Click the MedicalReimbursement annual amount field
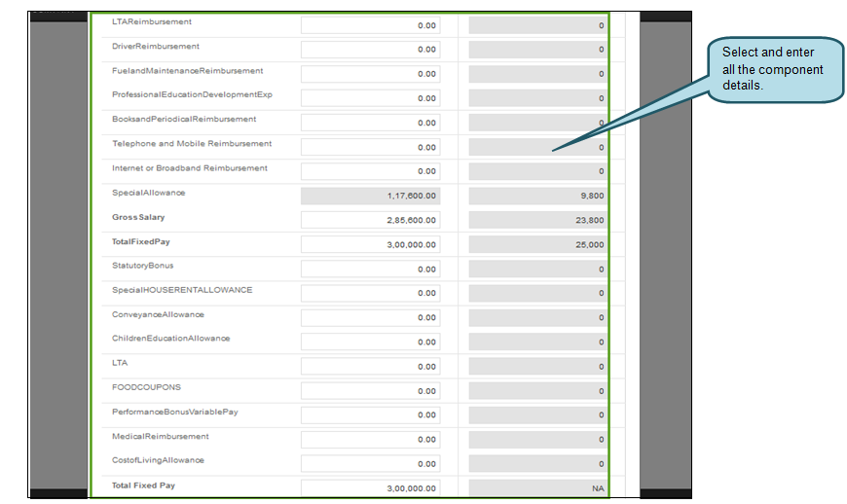 371,440
